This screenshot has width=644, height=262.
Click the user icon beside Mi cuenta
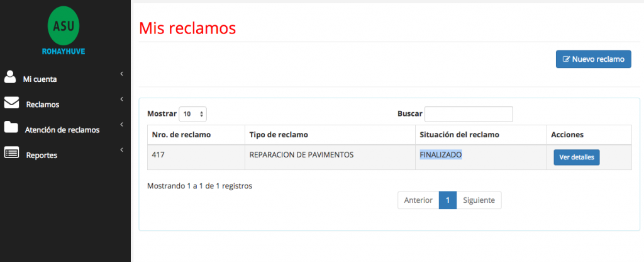click(10, 77)
